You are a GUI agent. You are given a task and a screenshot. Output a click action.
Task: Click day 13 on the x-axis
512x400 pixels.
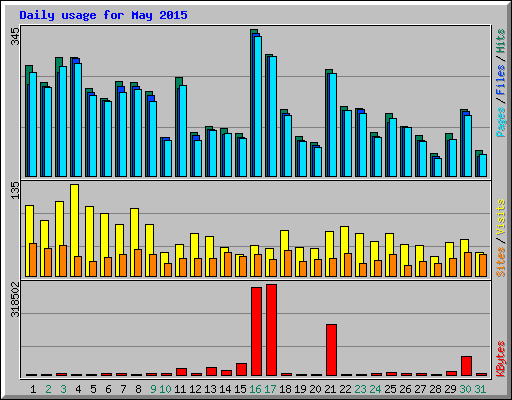coord(210,389)
